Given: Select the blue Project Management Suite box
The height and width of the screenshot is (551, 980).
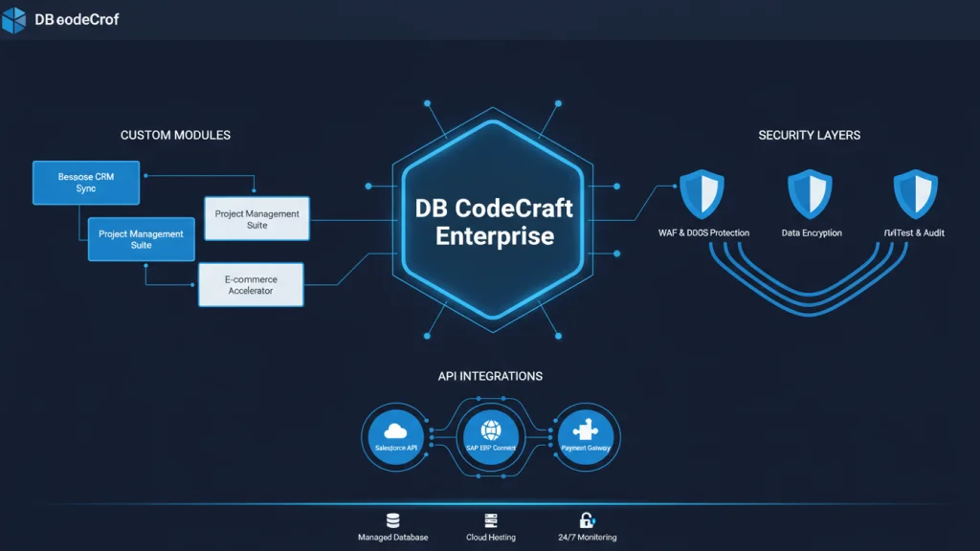Looking at the screenshot, I should coord(142,239).
